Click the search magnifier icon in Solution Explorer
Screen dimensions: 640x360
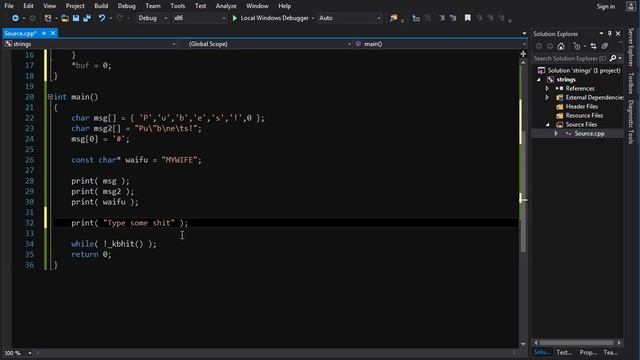[x=613, y=58]
